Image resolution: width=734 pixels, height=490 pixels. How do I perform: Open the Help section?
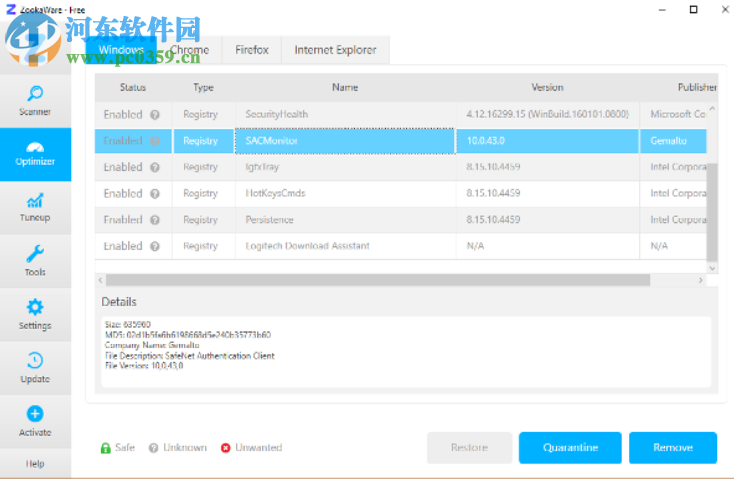(x=35, y=463)
